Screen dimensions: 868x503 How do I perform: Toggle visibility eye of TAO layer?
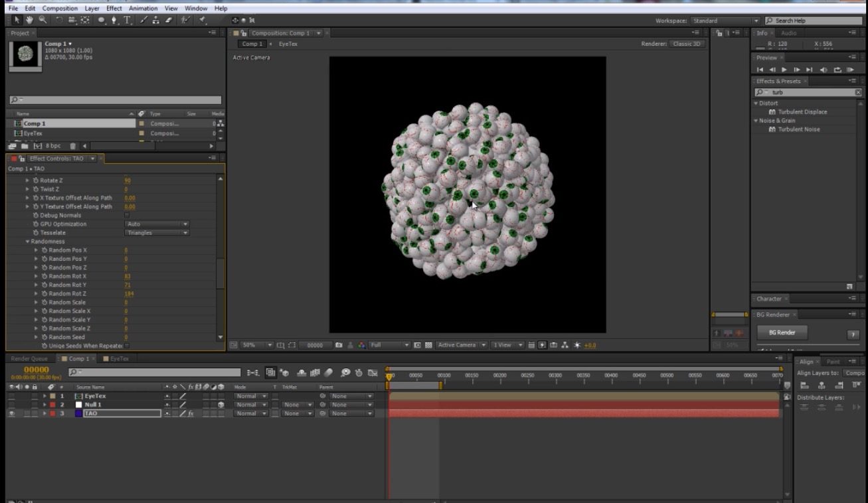pos(11,413)
